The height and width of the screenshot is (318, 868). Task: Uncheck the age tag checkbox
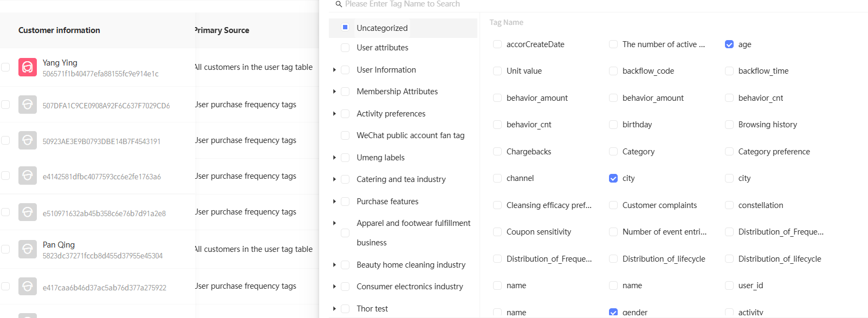pyautogui.click(x=729, y=44)
